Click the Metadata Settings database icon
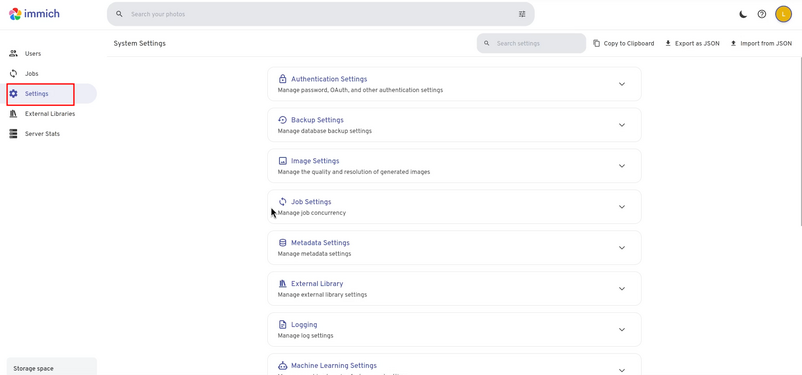802x375 pixels. point(282,242)
